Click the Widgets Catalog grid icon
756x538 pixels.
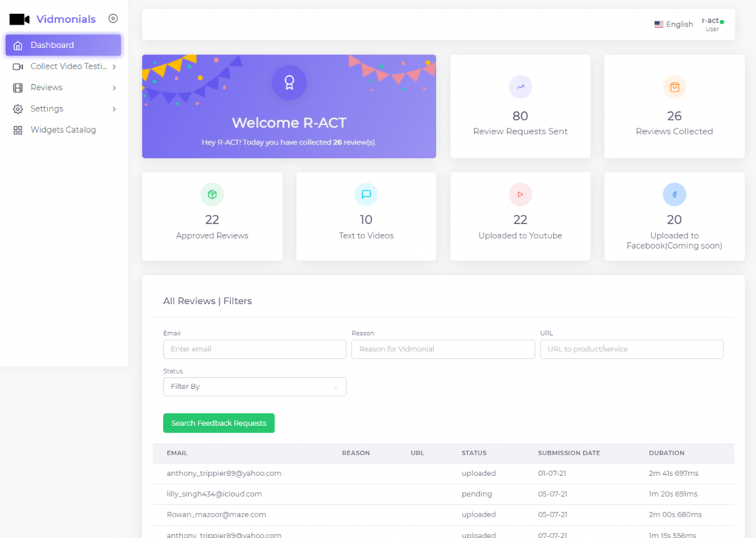coord(18,130)
